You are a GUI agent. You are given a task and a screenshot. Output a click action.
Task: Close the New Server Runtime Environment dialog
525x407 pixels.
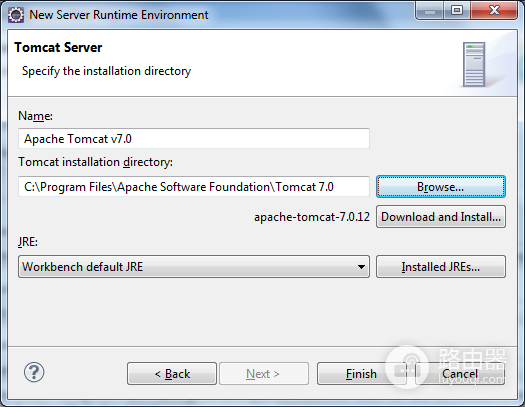coord(494,11)
